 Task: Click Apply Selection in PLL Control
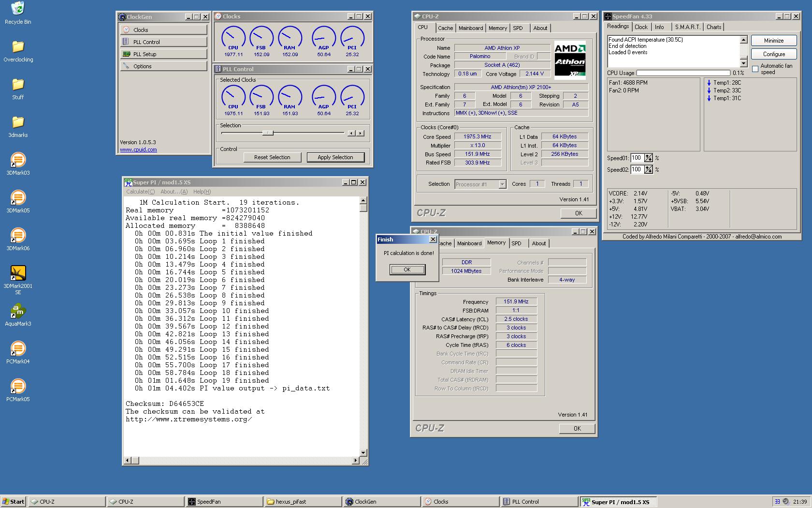(x=335, y=157)
